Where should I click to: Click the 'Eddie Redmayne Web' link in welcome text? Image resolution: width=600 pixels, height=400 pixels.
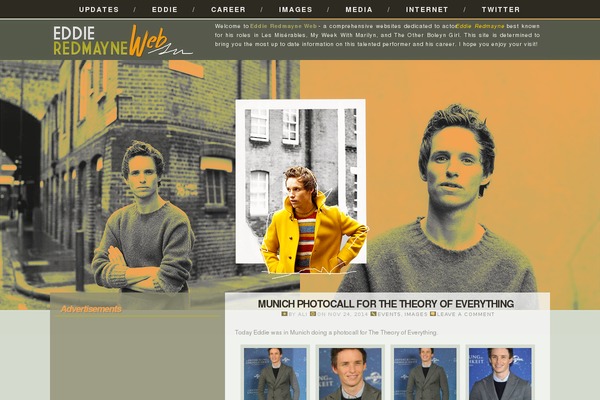coord(283,26)
